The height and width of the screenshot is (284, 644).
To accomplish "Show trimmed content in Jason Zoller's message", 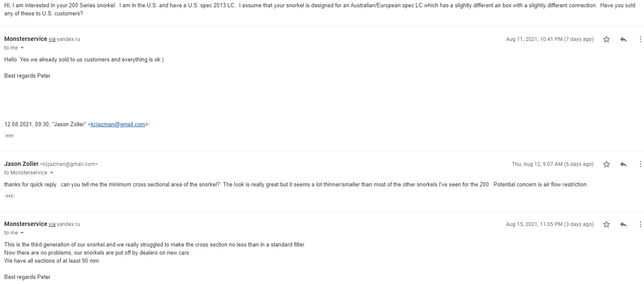I will pos(9,196).
